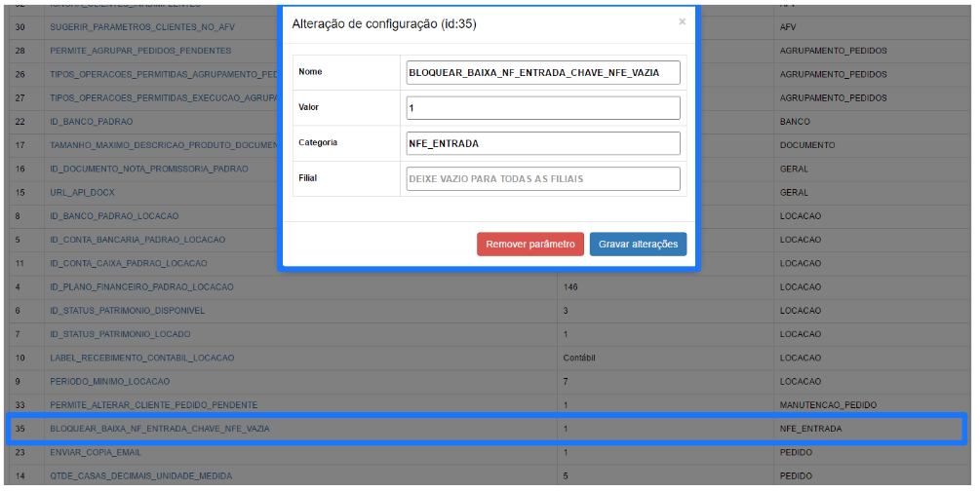Close the configuration dialog with X
Screen dimensions: 980x492
click(682, 21)
